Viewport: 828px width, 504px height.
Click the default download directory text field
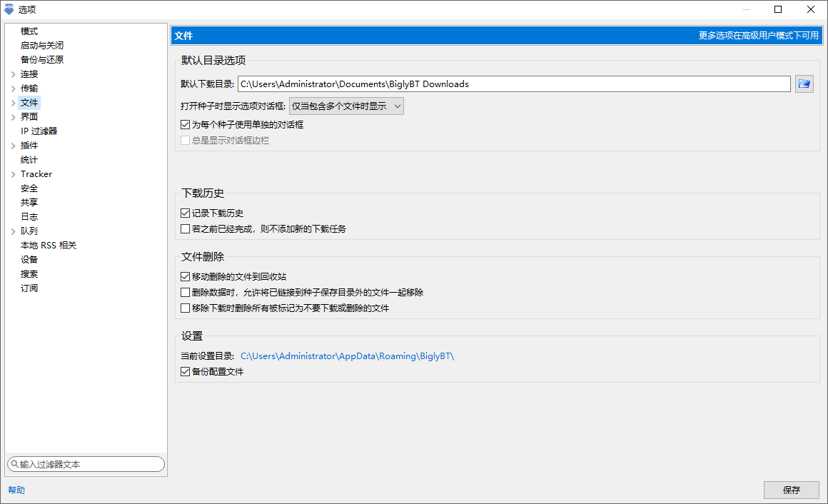pos(514,84)
